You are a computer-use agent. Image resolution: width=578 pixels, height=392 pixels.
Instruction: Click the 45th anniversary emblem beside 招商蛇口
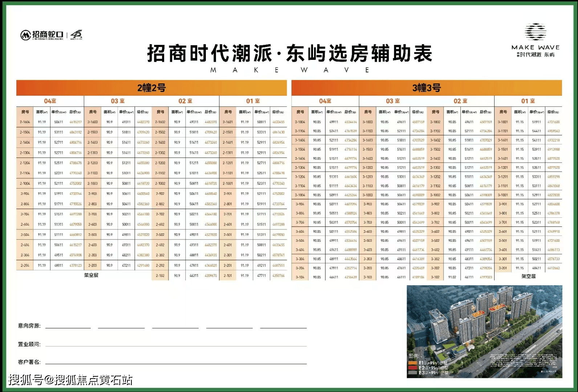[77, 34]
